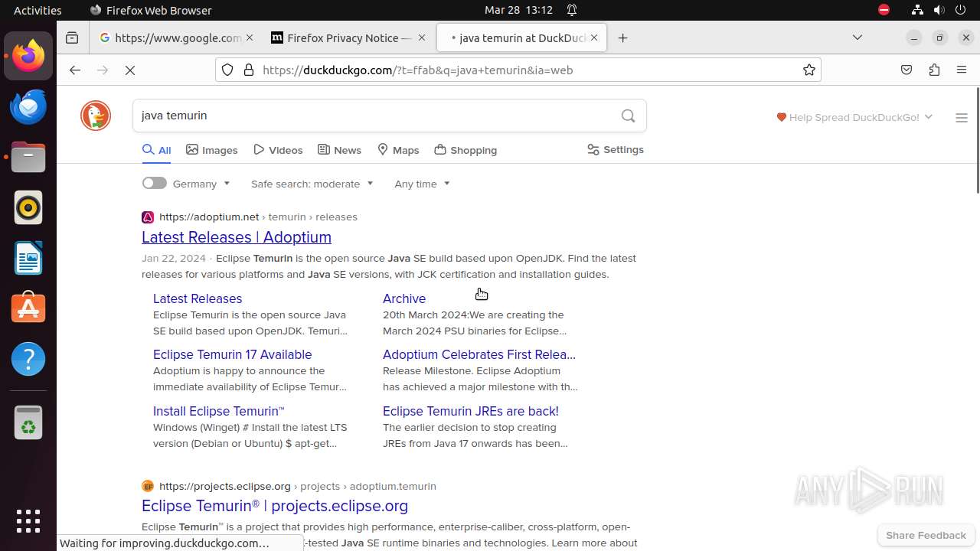This screenshot has width=980, height=551.
Task: Click the Firefox recent browsing tab list icon
Action: pos(72,37)
